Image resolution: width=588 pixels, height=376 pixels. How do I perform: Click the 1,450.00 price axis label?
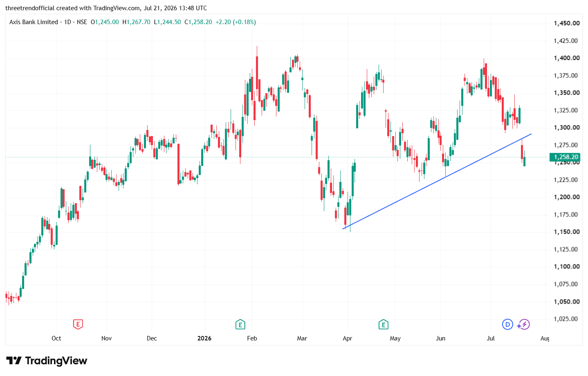pos(566,23)
